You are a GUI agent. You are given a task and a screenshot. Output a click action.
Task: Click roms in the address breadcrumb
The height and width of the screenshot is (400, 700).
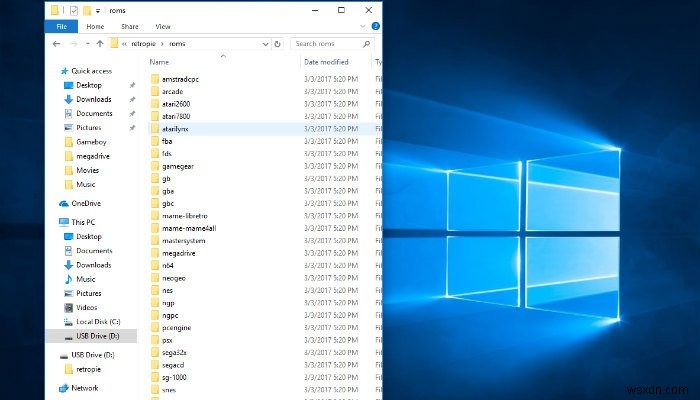coord(177,44)
